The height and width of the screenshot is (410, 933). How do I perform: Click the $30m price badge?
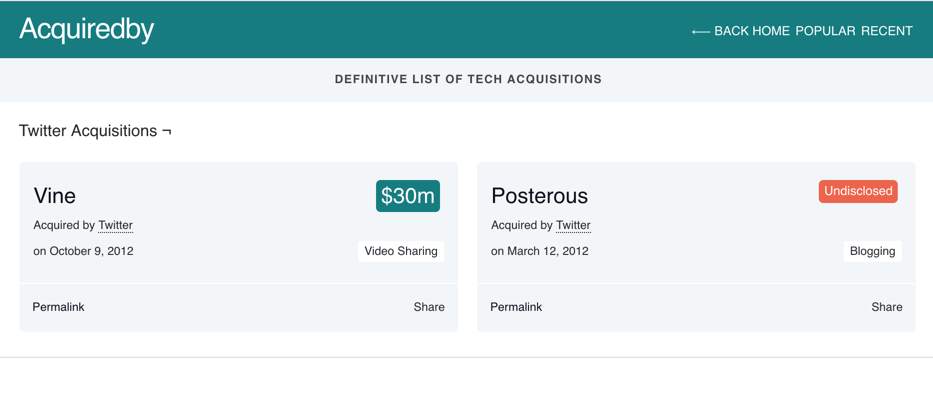tap(408, 196)
